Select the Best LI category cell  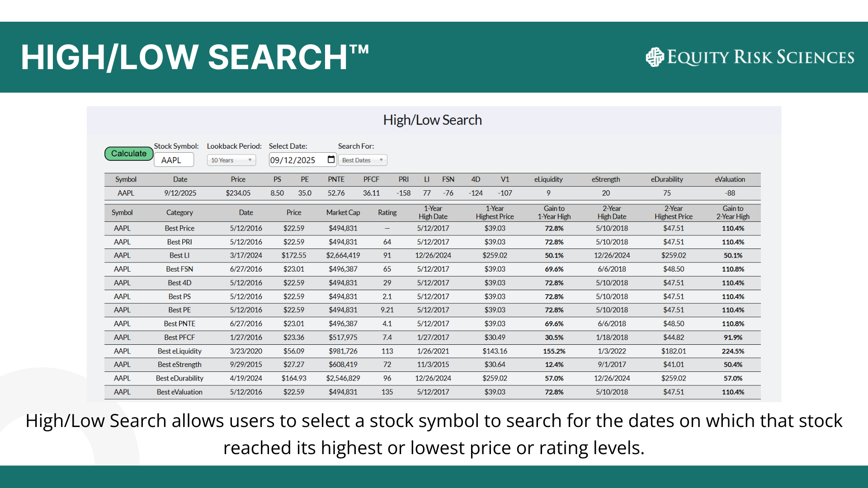pos(179,255)
